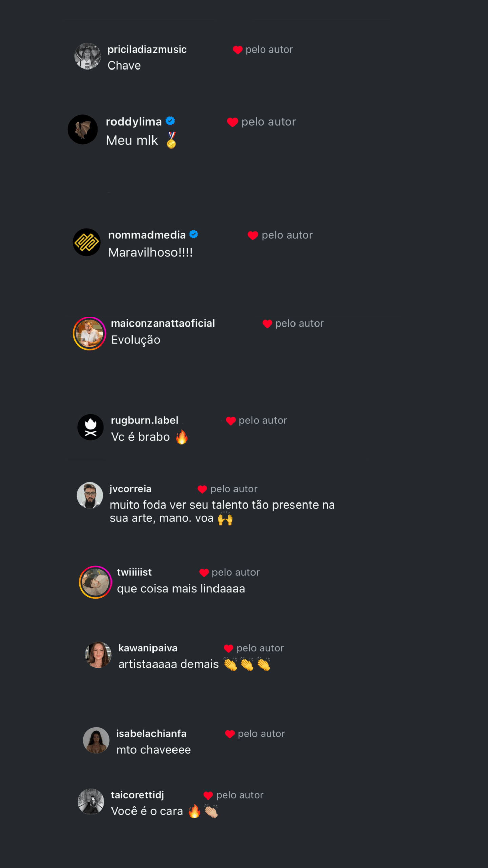488x868 pixels.
Task: Open jvcorreia's profile photo
Action: tap(90, 495)
